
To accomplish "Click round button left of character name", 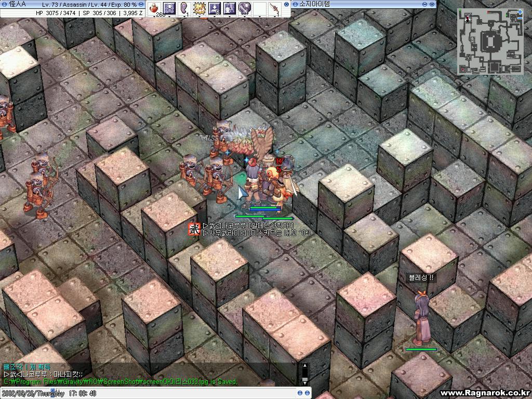I will point(4,4).
